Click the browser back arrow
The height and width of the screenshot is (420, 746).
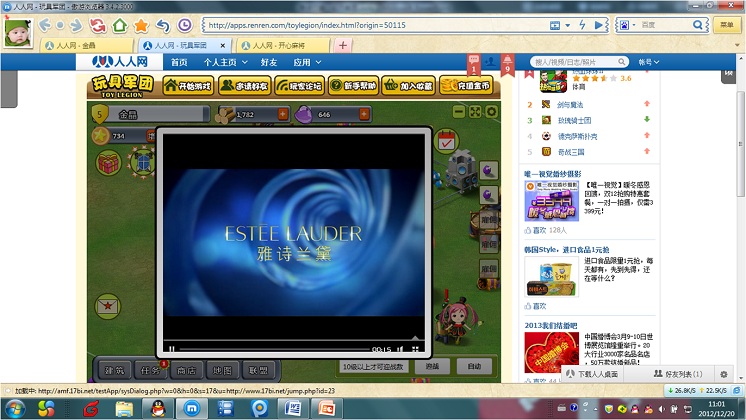click(x=45, y=25)
